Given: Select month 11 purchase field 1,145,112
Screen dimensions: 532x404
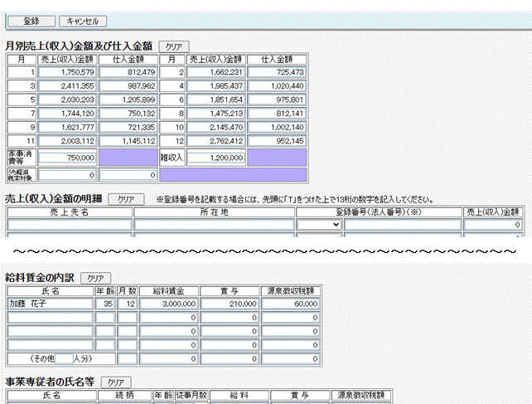Looking at the screenshot, I should 128,141.
